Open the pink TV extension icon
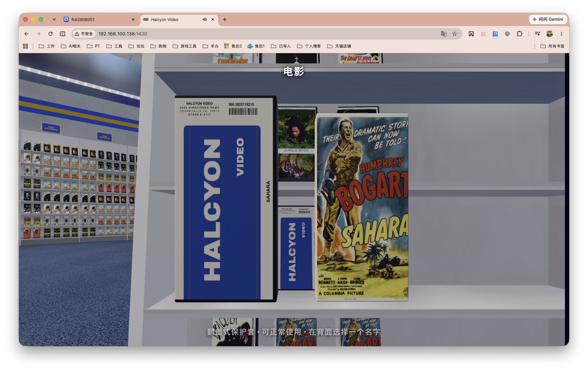The height and width of the screenshot is (371, 588). (483, 34)
